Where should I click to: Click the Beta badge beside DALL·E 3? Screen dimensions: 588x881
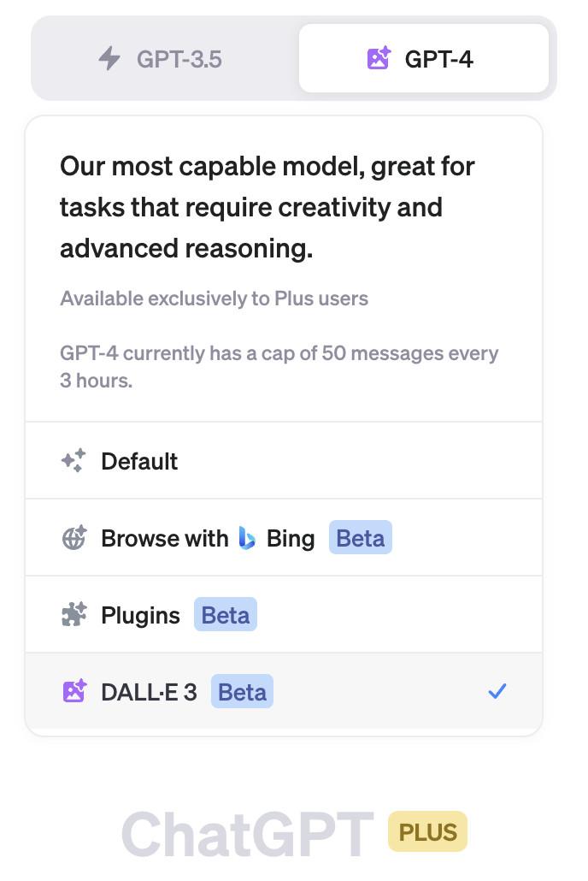242,692
